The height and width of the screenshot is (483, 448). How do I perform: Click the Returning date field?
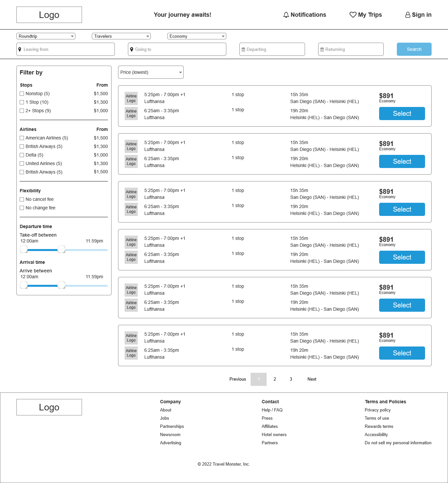351,49
